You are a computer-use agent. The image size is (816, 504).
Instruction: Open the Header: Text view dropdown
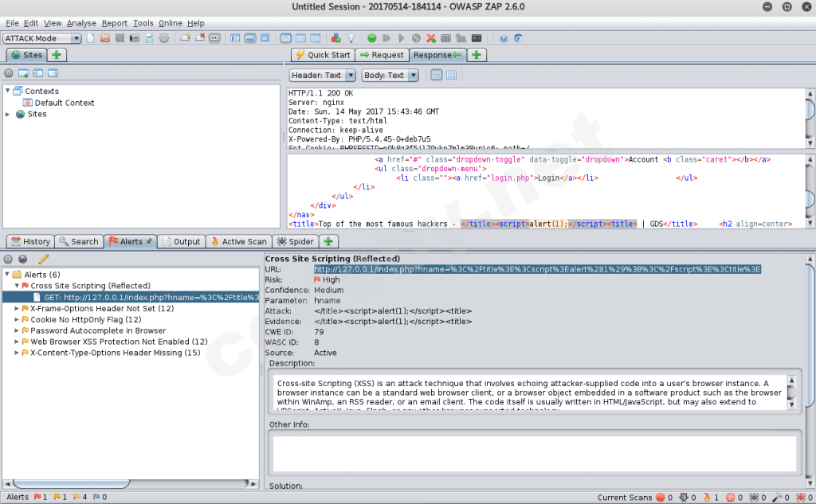tap(322, 76)
